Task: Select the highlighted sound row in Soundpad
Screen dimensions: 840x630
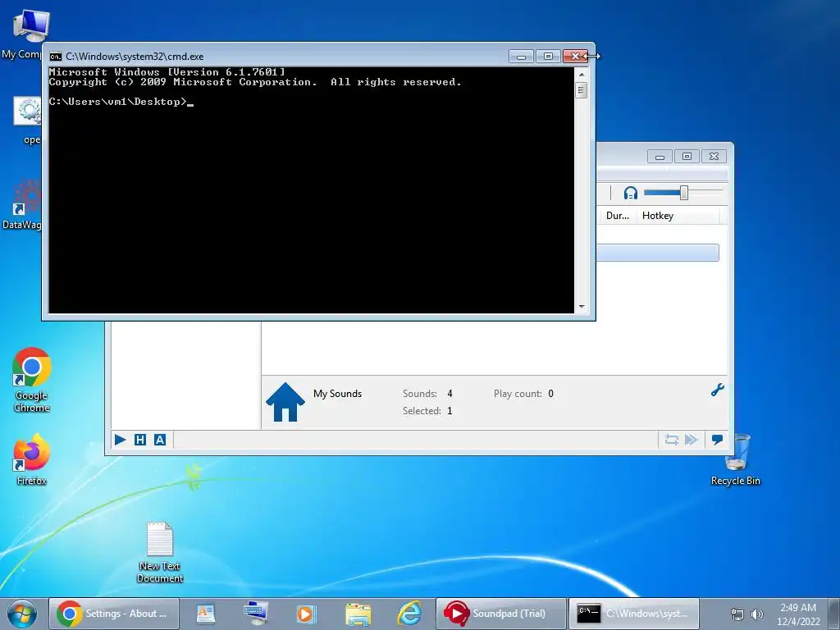Action: click(657, 253)
